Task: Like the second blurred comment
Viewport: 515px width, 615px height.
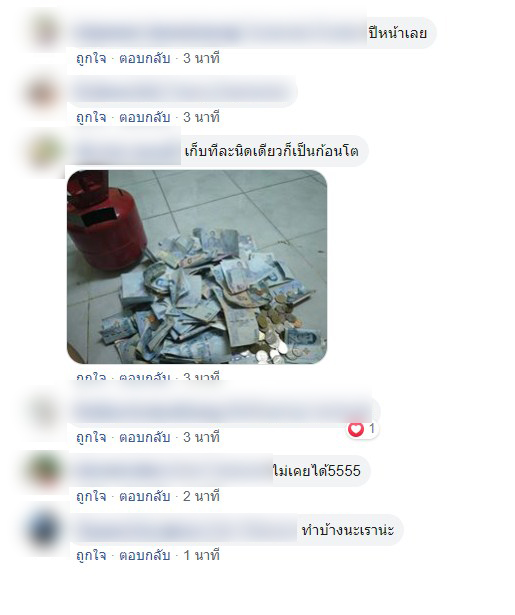Action: pyautogui.click(x=91, y=117)
